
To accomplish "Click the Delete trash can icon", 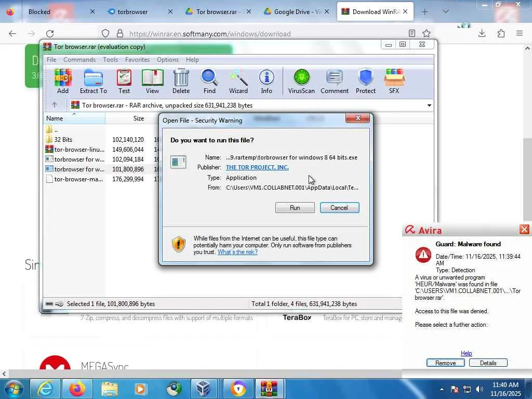I will click(181, 82).
